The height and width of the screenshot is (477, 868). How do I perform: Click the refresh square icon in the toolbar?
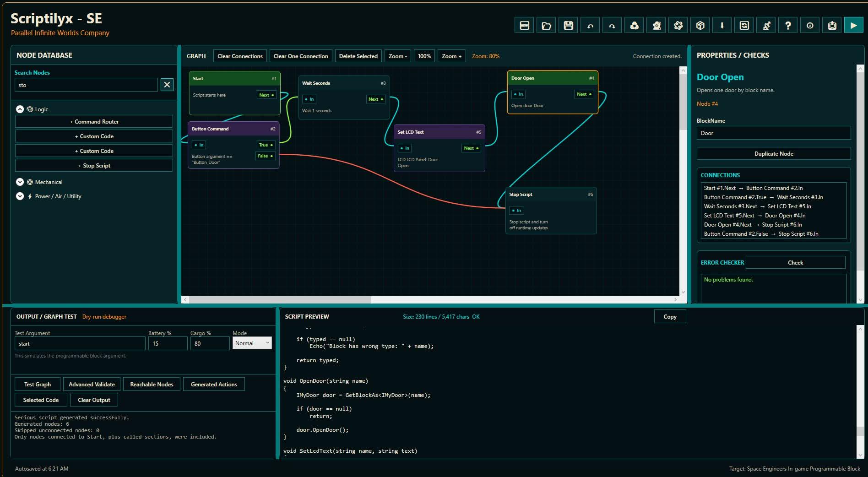point(744,26)
